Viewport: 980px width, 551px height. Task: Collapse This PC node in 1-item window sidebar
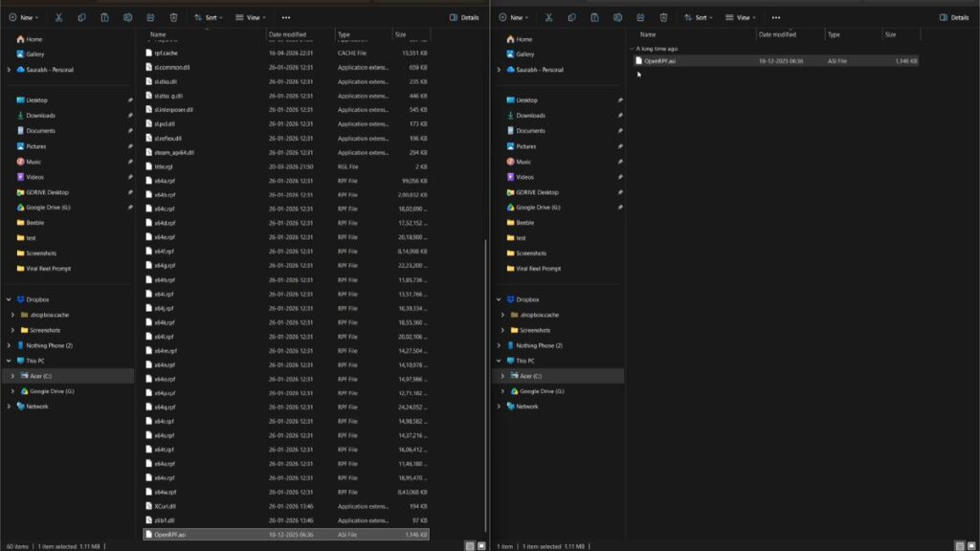click(x=499, y=361)
